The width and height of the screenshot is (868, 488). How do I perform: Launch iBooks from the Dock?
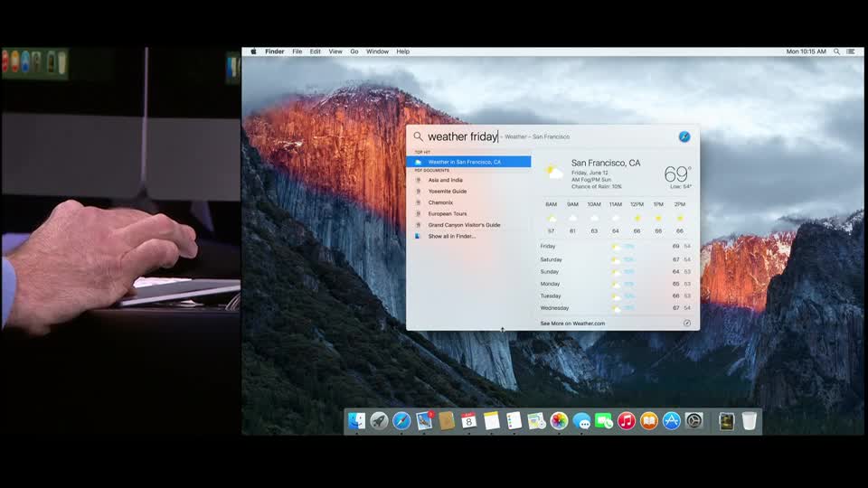pos(648,421)
